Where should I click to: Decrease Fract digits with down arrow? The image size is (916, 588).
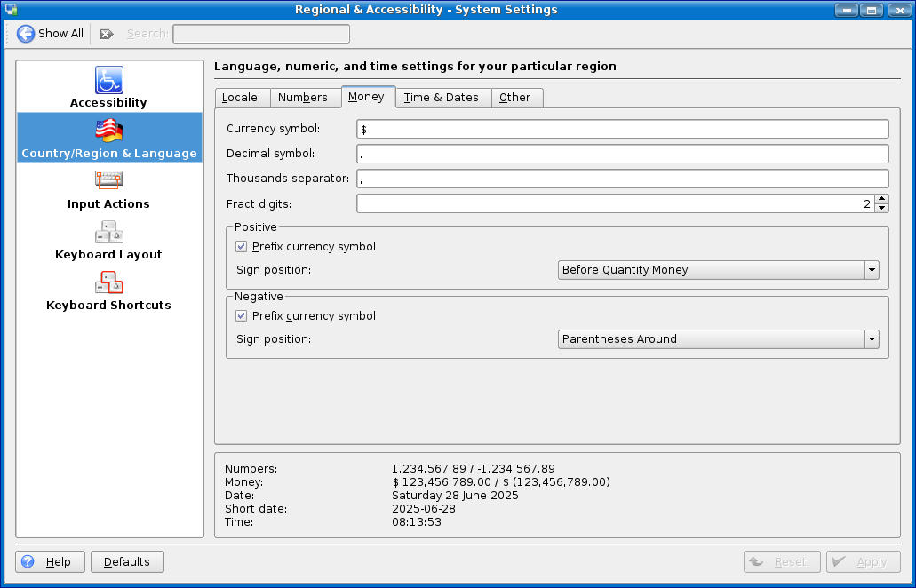(881, 209)
